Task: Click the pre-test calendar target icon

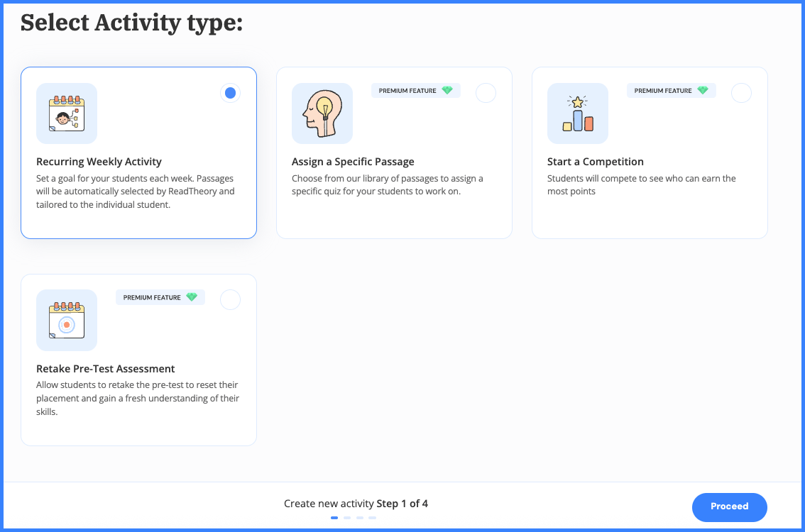Action: tap(67, 321)
